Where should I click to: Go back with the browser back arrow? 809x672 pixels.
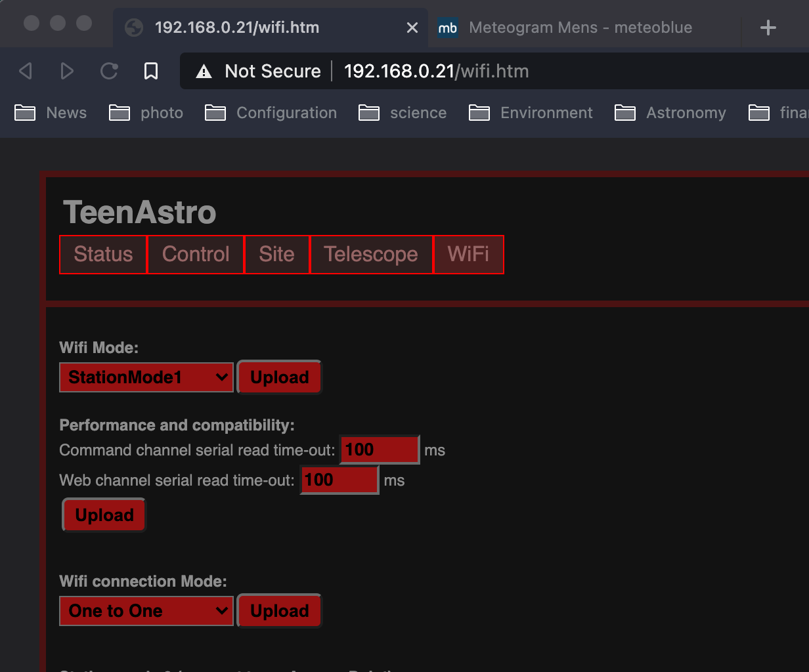click(26, 71)
